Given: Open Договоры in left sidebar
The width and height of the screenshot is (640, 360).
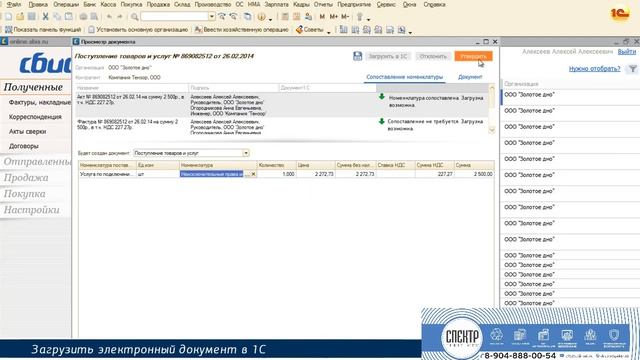Looking at the screenshot, I should coord(24,146).
